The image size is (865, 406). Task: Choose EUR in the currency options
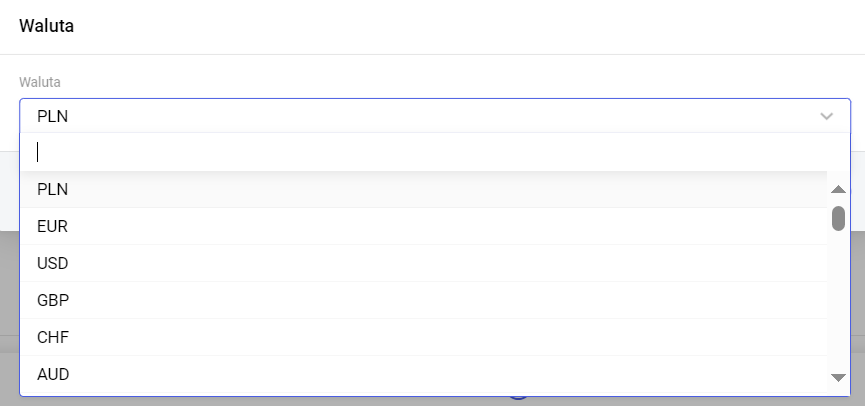pos(52,227)
